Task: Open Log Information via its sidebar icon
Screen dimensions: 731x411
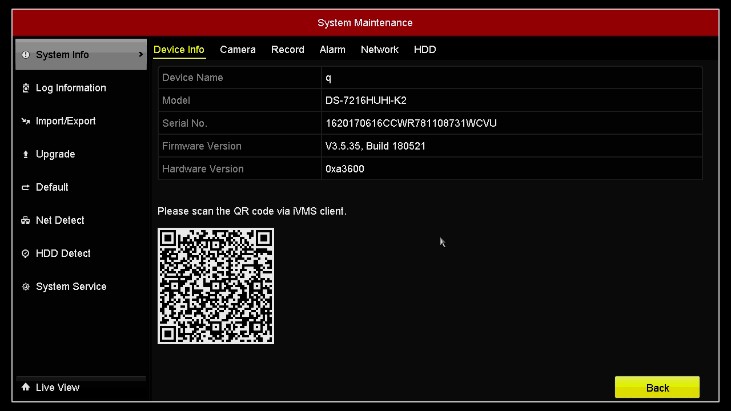Action: [26, 88]
